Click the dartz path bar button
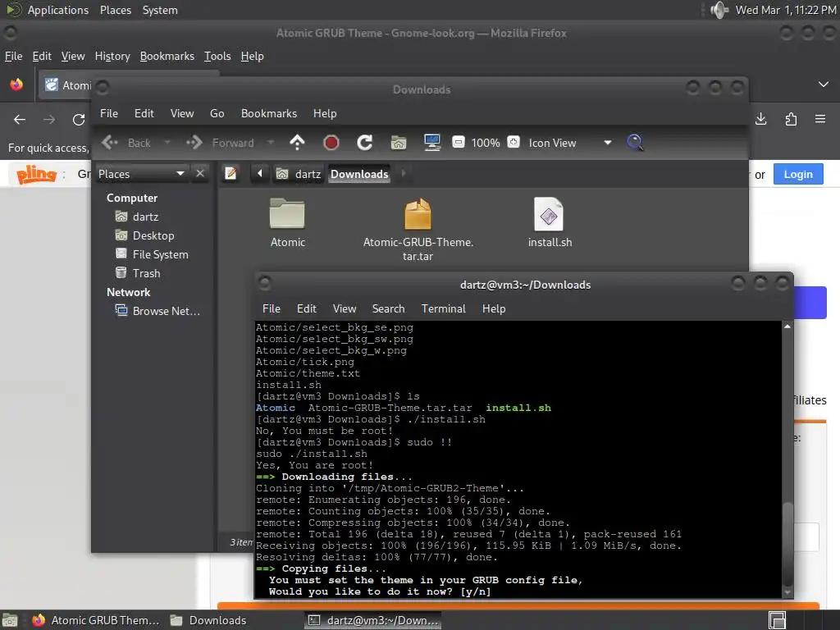This screenshot has height=630, width=840. [299, 174]
